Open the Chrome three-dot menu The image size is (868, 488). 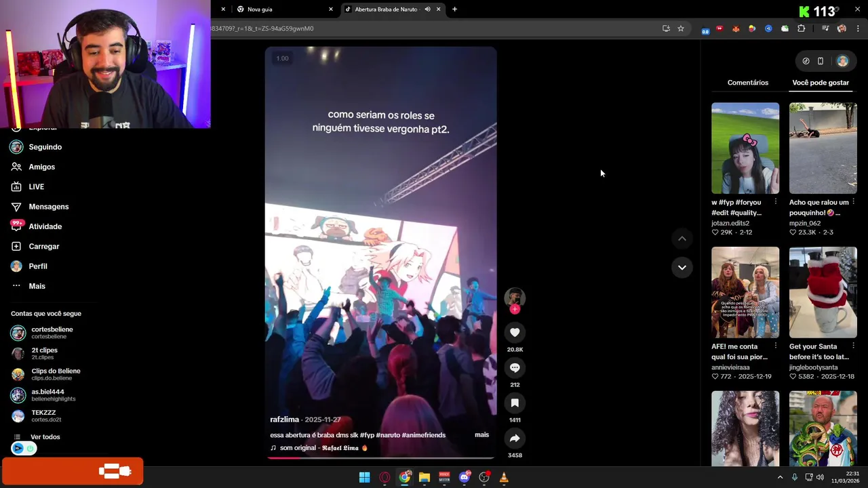click(x=858, y=28)
